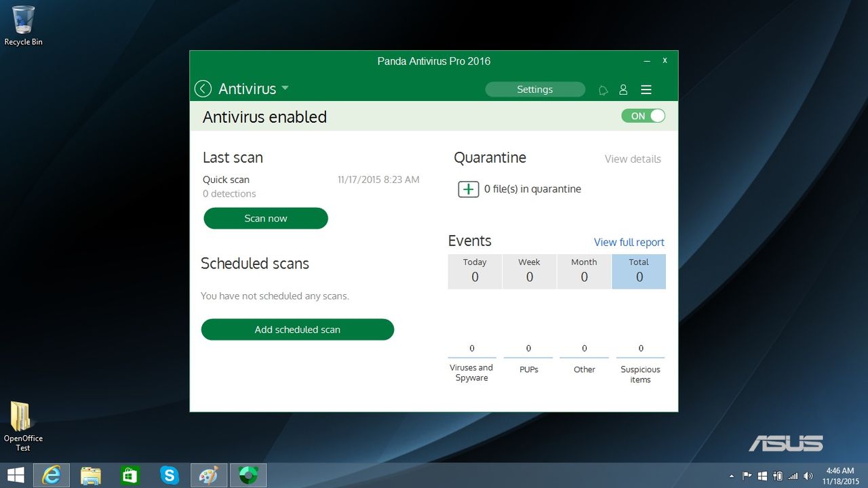
Task: Open the Paint taskbar icon
Action: (x=208, y=475)
